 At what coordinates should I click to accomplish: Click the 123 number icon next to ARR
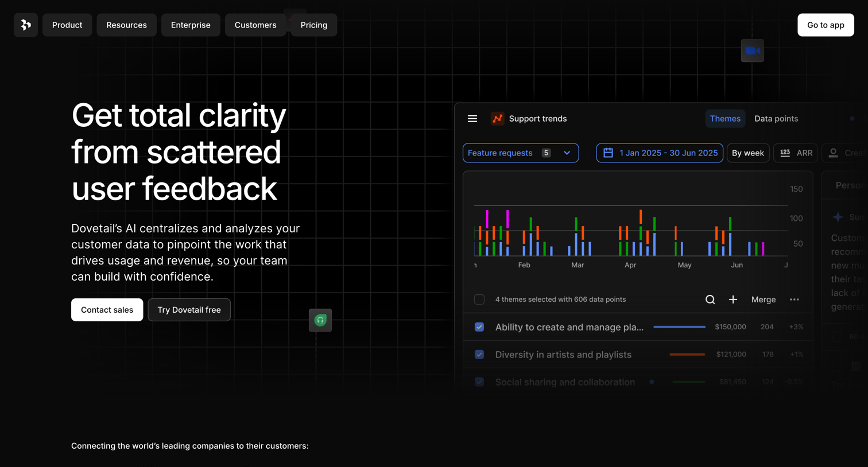pos(785,153)
